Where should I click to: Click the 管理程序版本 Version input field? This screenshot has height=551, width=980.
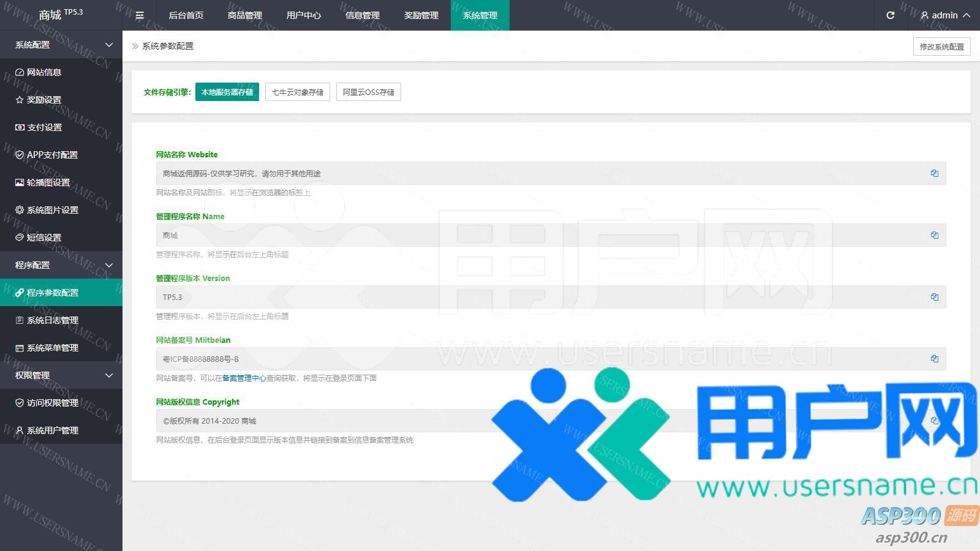pyautogui.click(x=551, y=297)
